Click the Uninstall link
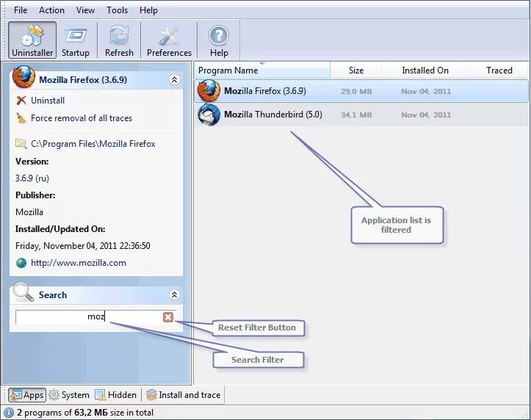Viewport: 531px width, 420px height. (x=48, y=101)
